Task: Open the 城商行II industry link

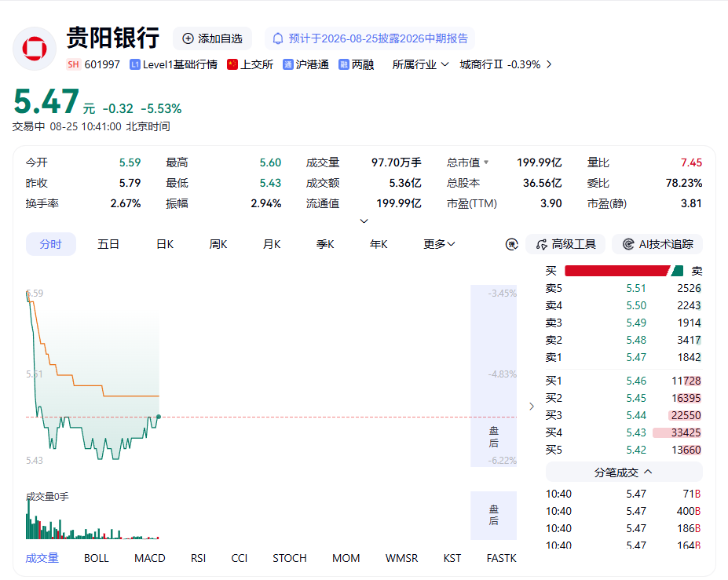Action: (481, 64)
